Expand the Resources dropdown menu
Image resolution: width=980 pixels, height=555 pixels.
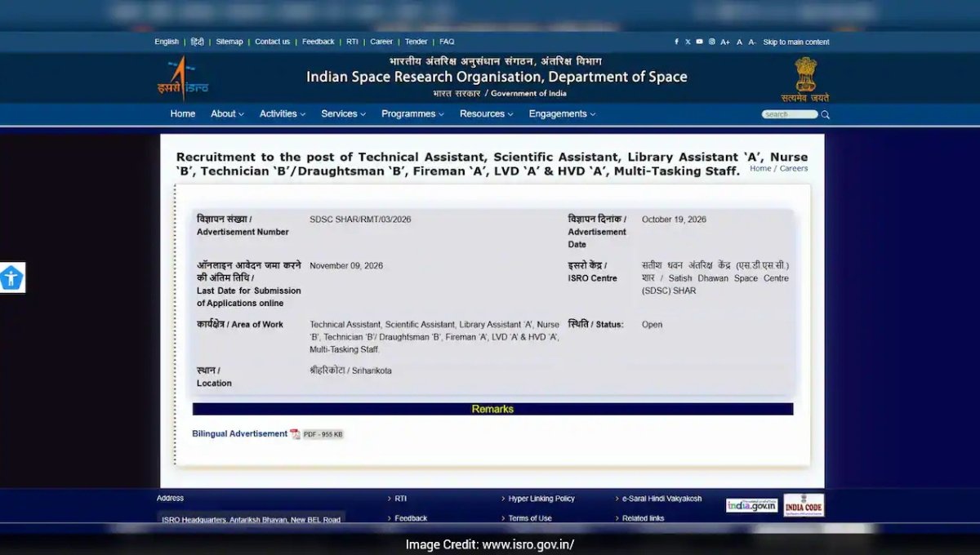tap(487, 114)
